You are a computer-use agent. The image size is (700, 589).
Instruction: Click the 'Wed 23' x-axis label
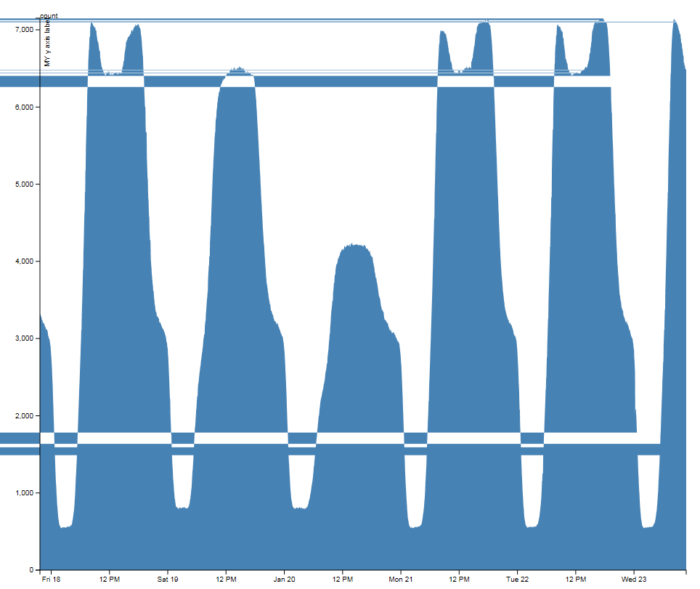pyautogui.click(x=634, y=579)
